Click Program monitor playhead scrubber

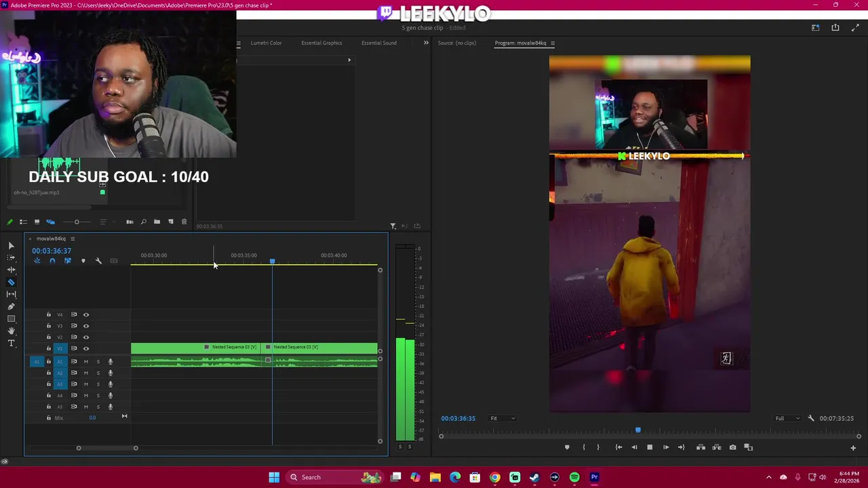point(637,430)
